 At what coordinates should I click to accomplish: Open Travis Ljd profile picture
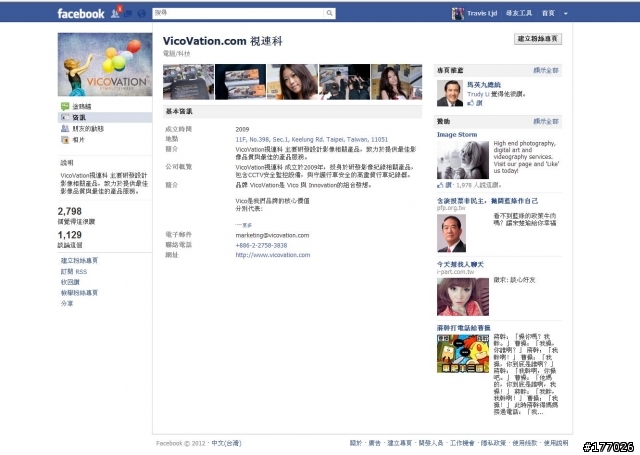[458, 13]
